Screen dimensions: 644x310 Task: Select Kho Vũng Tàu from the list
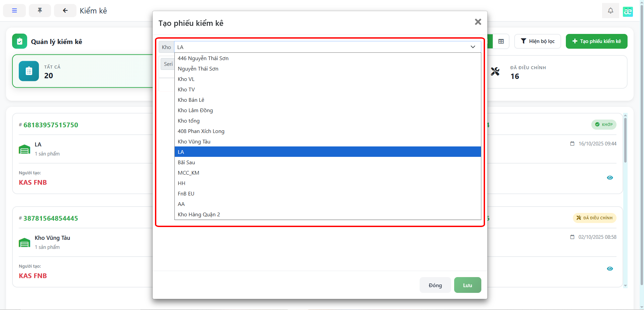click(194, 142)
